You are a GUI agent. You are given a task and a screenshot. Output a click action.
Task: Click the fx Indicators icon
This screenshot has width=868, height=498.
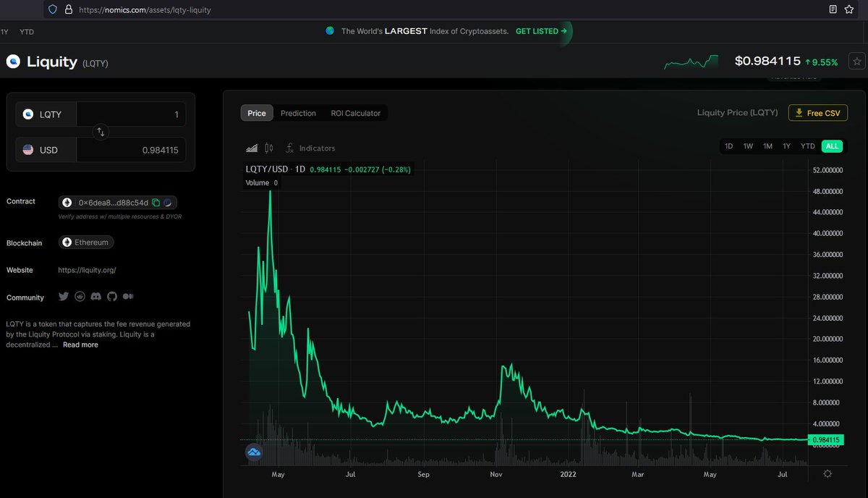pos(290,148)
